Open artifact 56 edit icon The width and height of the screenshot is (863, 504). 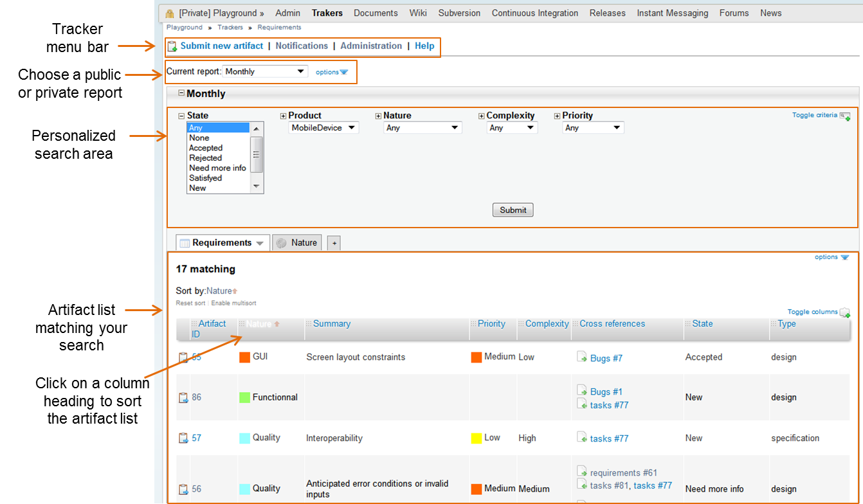[183, 489]
